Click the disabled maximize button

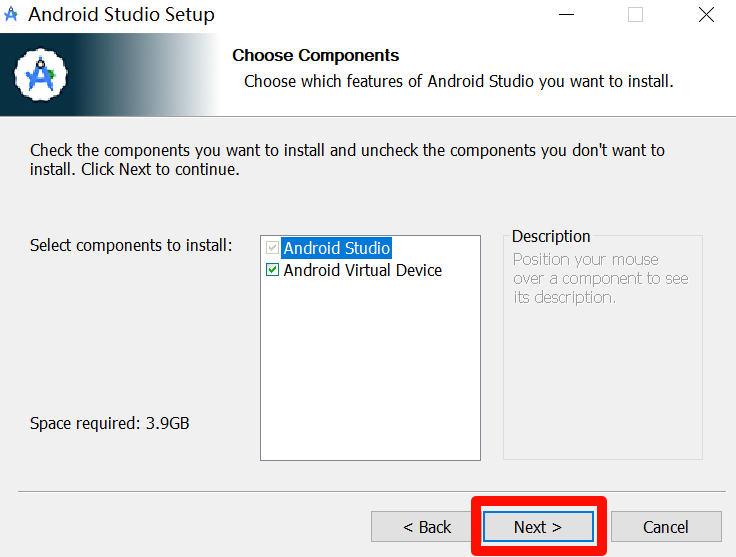636,15
